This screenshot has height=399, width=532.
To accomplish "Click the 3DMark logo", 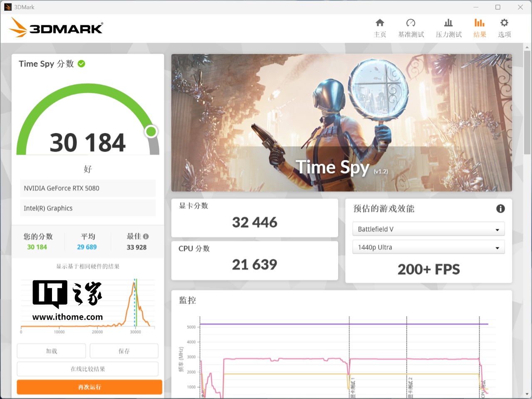I will tap(56, 28).
